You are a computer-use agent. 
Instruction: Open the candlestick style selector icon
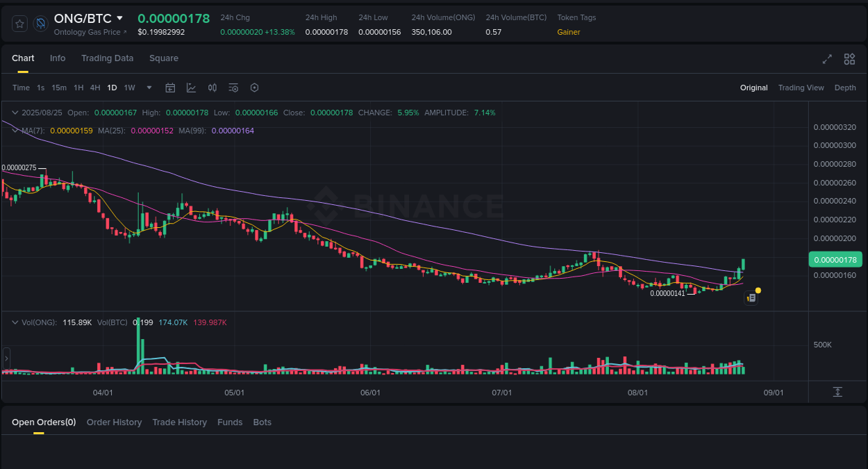click(212, 88)
